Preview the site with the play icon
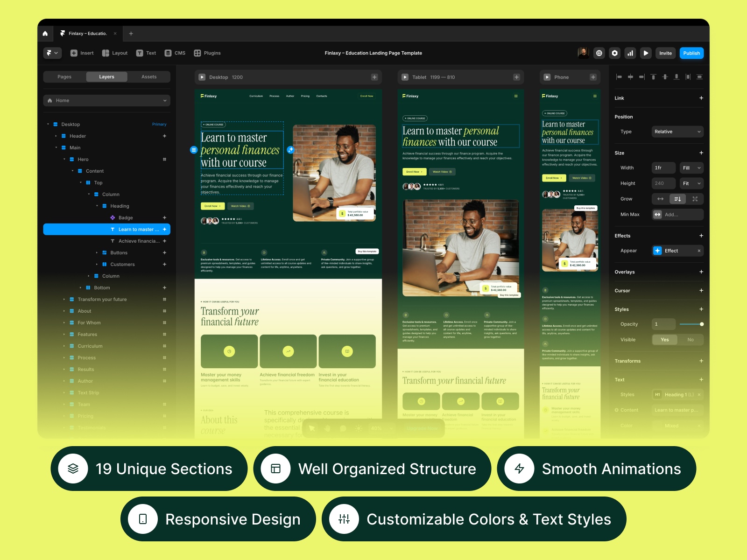The width and height of the screenshot is (747, 560). click(646, 53)
